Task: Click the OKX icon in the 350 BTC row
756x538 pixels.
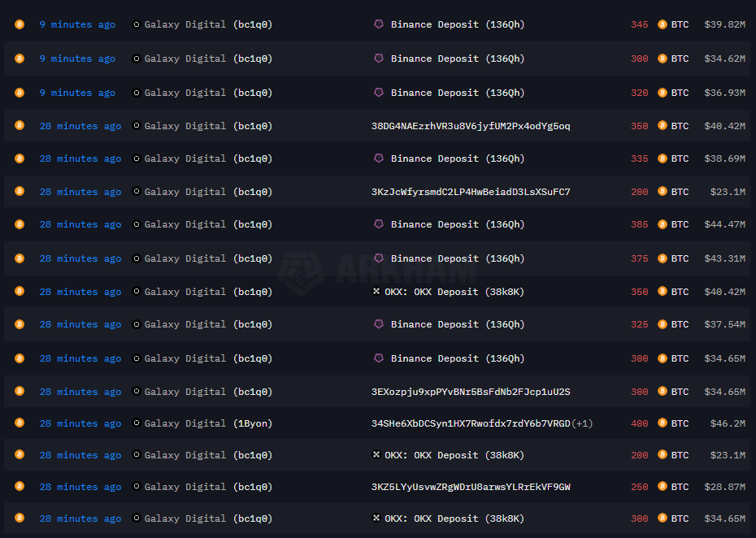Action: coord(376,291)
